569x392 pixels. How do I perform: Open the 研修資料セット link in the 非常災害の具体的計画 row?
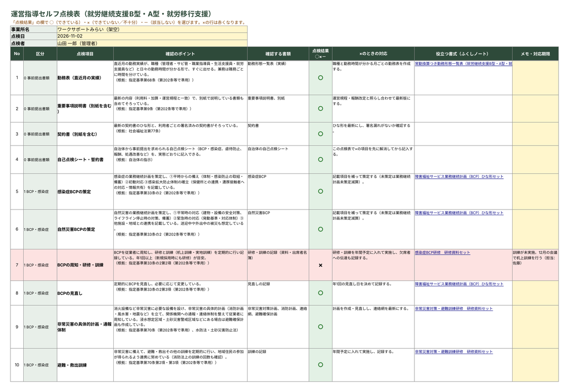pyautogui.click(x=453, y=309)
